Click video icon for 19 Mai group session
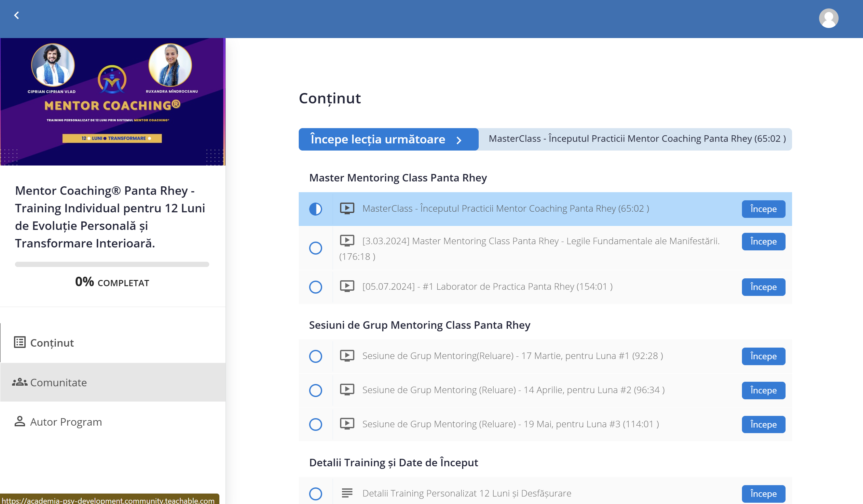 (347, 424)
